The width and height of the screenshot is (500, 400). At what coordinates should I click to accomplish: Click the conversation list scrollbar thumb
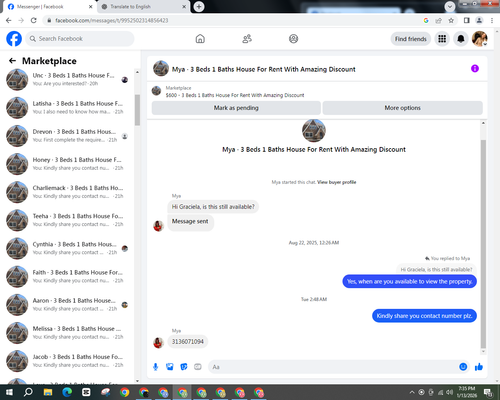[137, 110]
